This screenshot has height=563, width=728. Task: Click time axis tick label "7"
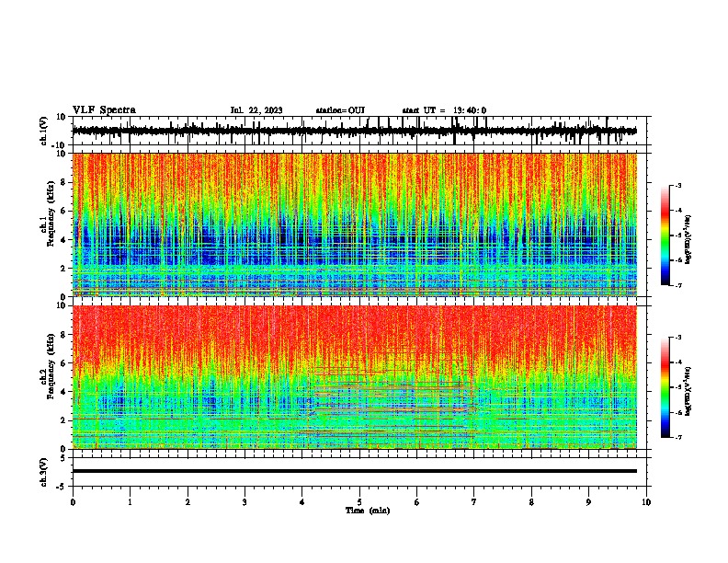[474, 502]
